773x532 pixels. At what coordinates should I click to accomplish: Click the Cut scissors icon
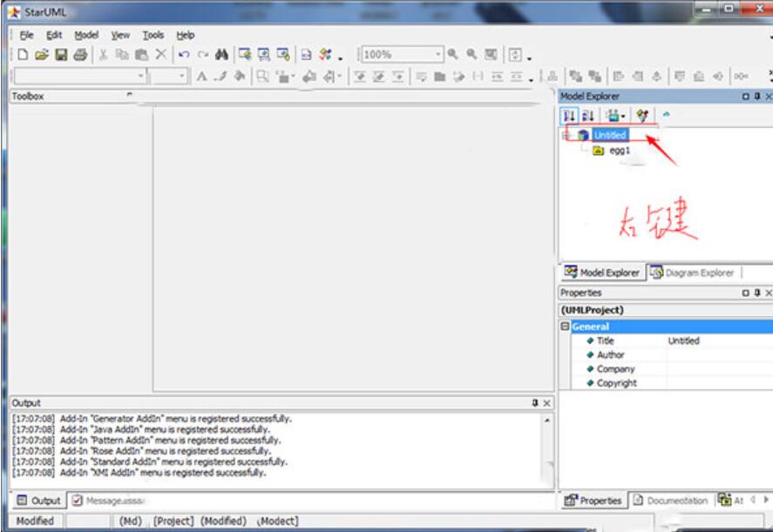[x=103, y=54]
